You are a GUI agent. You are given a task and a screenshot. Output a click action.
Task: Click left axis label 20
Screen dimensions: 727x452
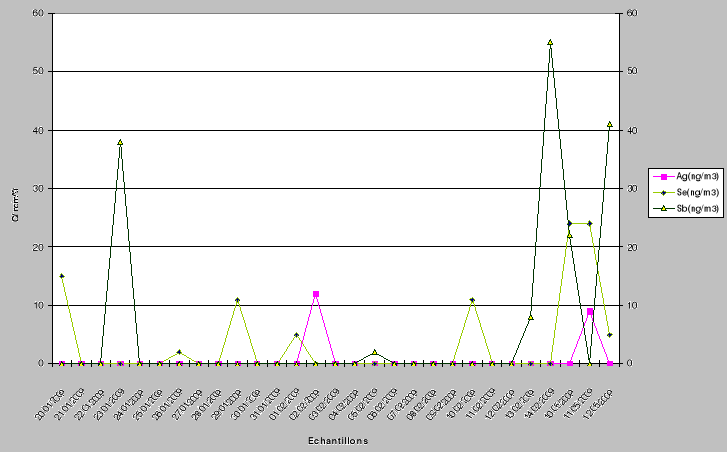38,247
